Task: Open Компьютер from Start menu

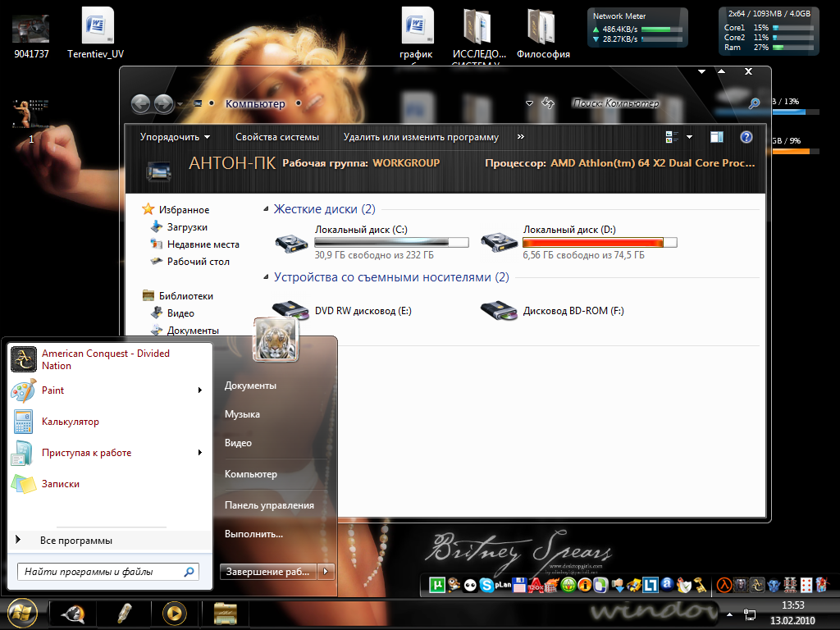Action: (x=251, y=474)
